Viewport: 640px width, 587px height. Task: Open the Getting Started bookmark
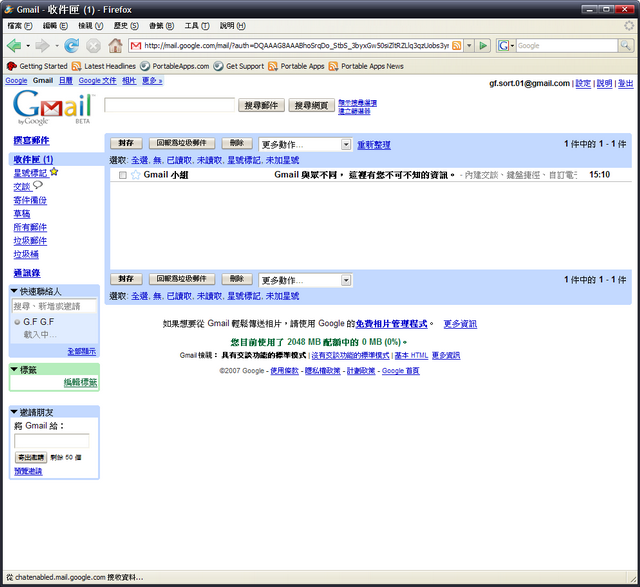(x=37, y=66)
